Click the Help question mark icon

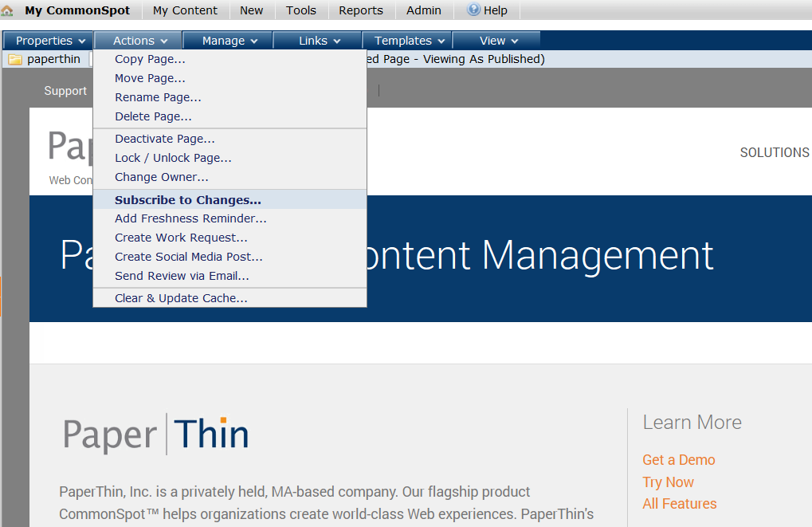(473, 10)
